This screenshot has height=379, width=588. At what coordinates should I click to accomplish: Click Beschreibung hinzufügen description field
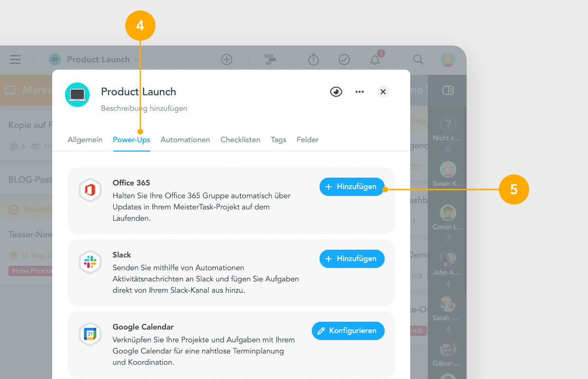pos(144,108)
